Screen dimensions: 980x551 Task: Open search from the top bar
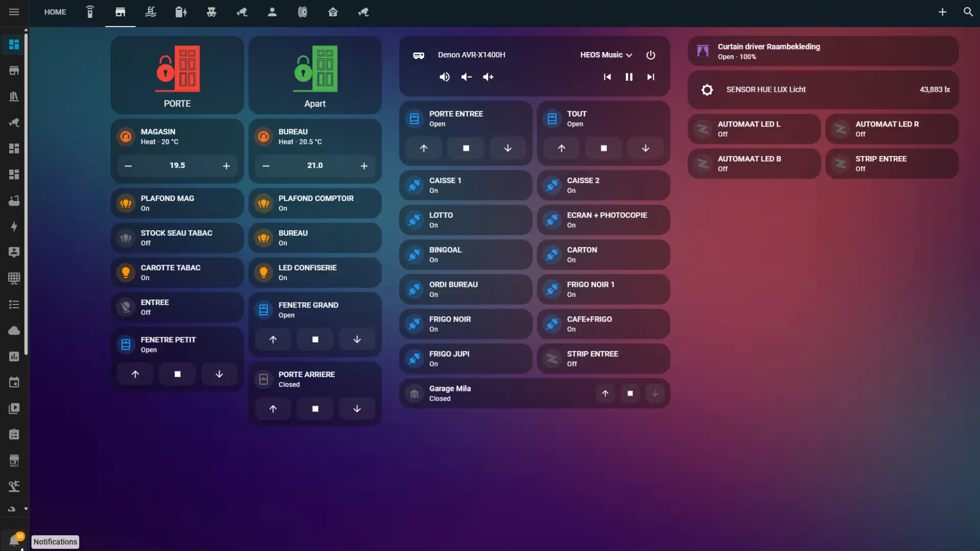[968, 12]
